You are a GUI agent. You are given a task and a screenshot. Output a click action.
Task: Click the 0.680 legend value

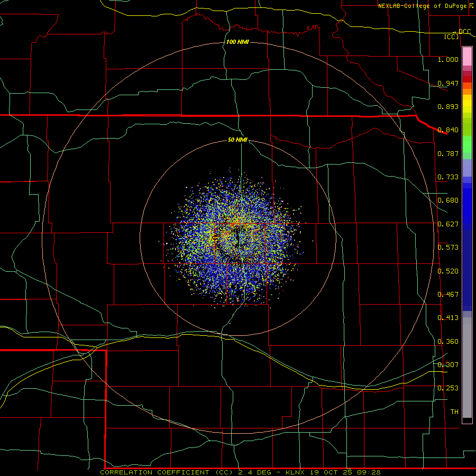click(448, 200)
